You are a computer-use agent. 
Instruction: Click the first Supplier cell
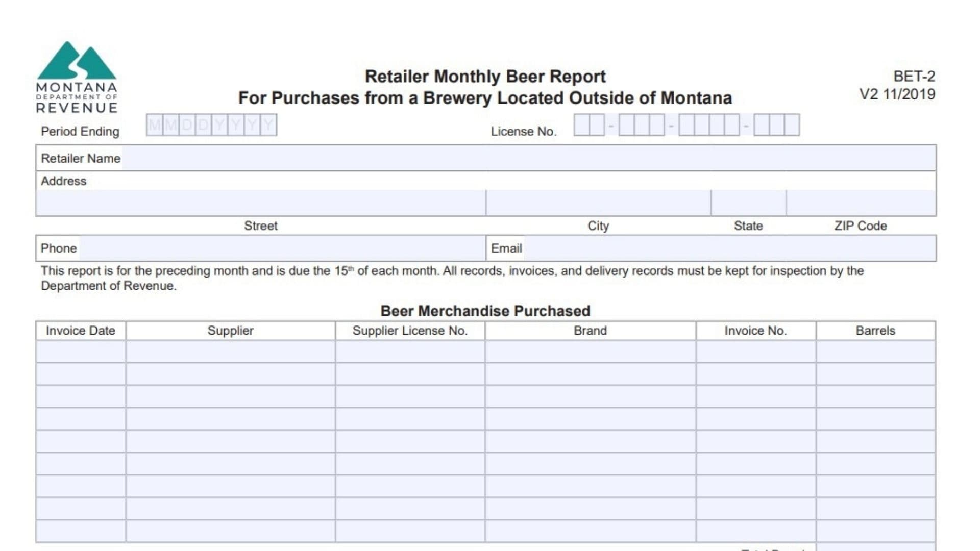(x=230, y=352)
